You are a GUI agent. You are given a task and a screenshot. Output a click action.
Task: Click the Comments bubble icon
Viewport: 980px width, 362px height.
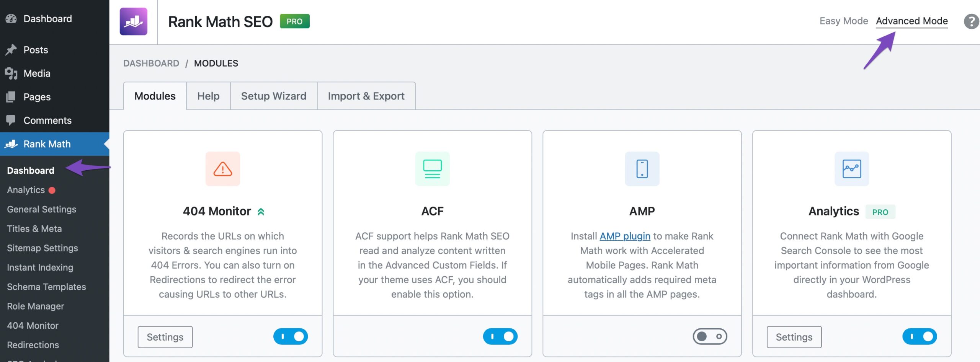[11, 120]
